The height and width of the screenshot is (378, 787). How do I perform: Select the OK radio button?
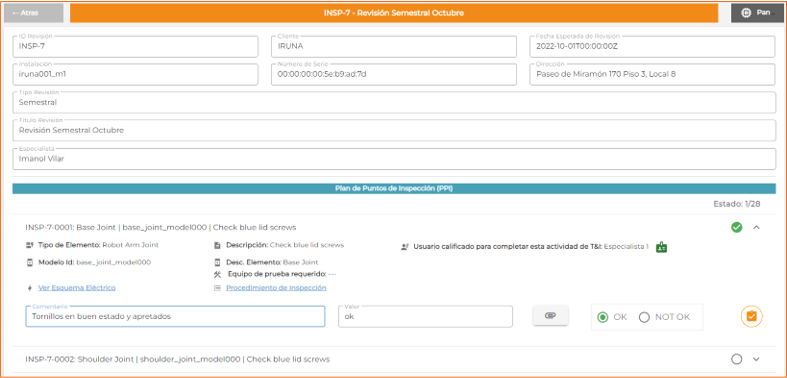tap(603, 317)
